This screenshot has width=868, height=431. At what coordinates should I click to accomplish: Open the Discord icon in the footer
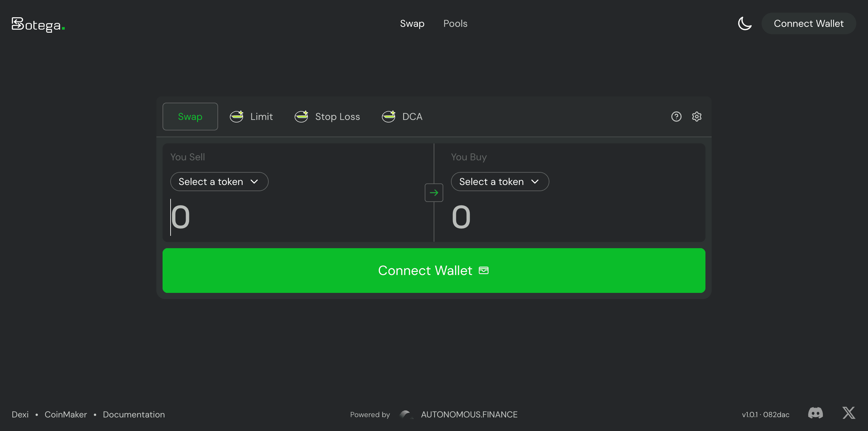[815, 413]
